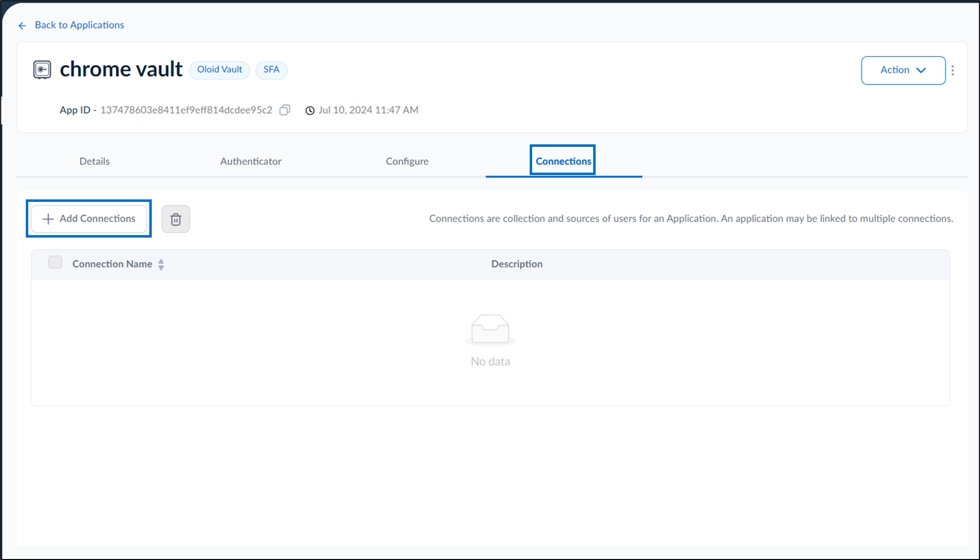Sort by Connection Name arrows
The height and width of the screenshot is (560, 980).
[161, 264]
